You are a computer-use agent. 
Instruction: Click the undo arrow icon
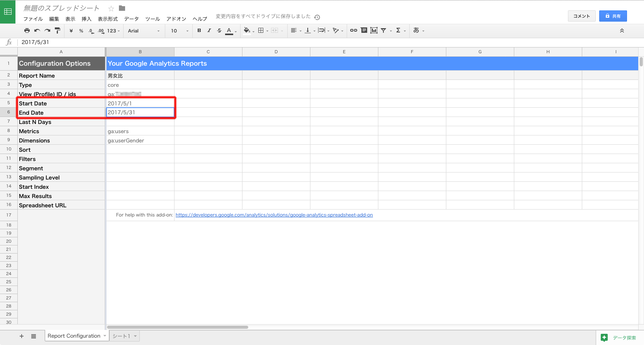click(37, 30)
